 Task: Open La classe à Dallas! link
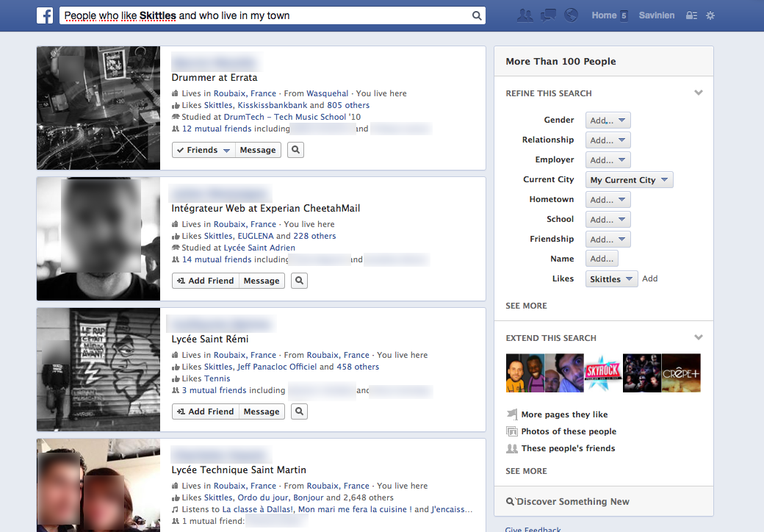tap(258, 510)
